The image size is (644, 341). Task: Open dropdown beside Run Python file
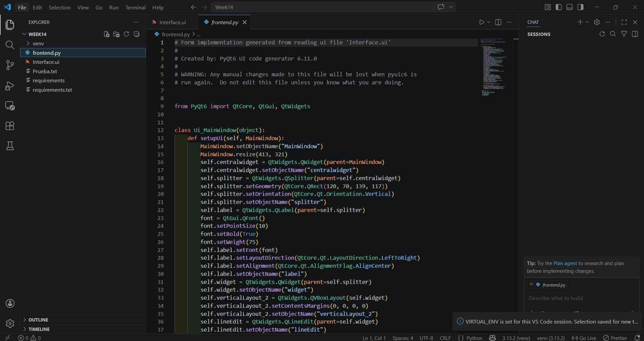click(489, 22)
